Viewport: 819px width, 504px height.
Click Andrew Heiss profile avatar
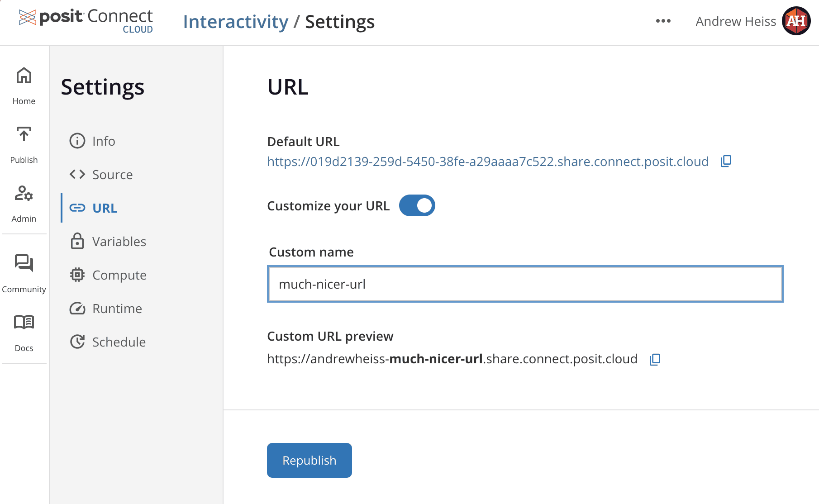click(796, 21)
